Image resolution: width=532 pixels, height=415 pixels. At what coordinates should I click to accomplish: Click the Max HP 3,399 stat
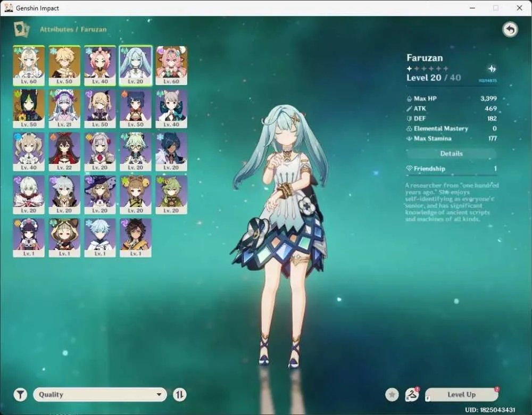(452, 99)
